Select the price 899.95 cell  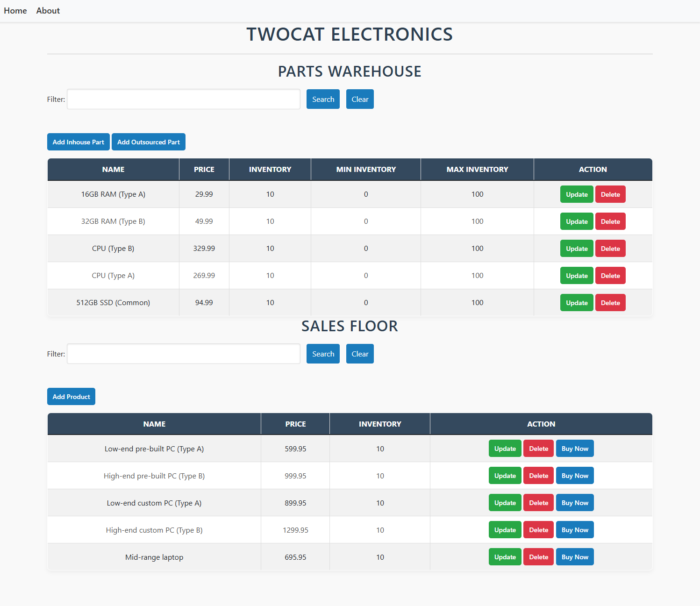(295, 503)
